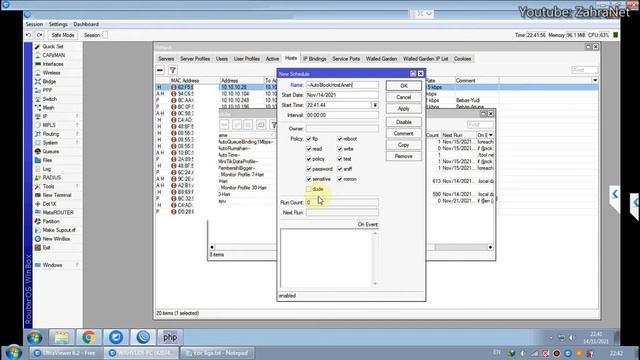Click the Disable button
Image resolution: width=640 pixels, height=360 pixels.
click(x=403, y=122)
